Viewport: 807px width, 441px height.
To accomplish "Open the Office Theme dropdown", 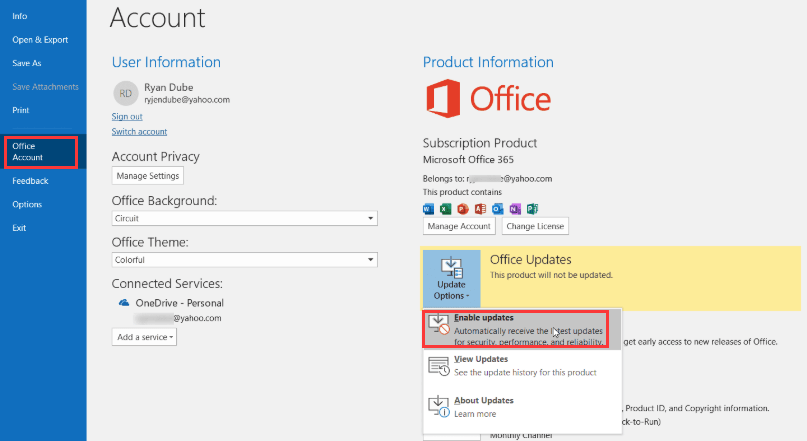I will click(244, 260).
